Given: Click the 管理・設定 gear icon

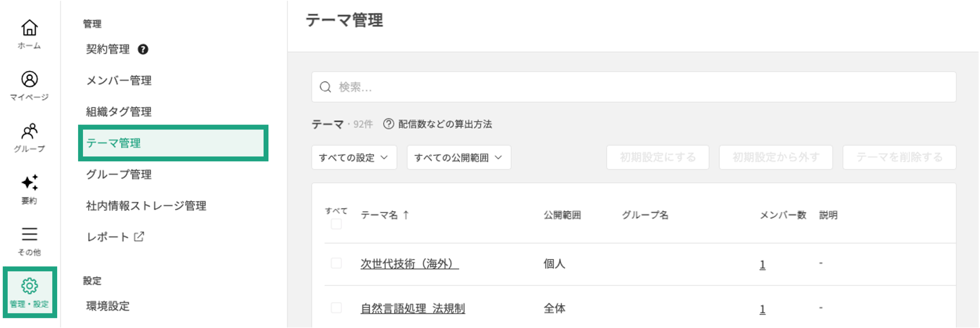Looking at the screenshot, I should 29,286.
